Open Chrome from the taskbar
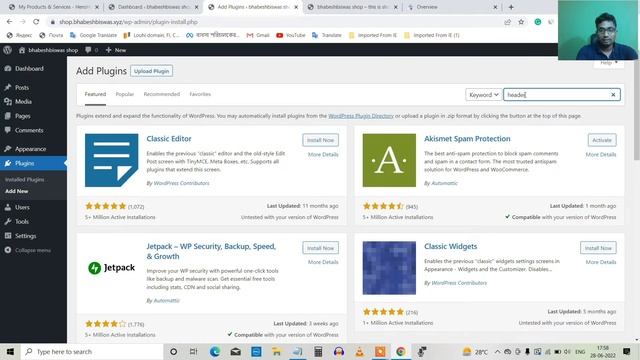The width and height of the screenshot is (640, 360). (x=401, y=351)
